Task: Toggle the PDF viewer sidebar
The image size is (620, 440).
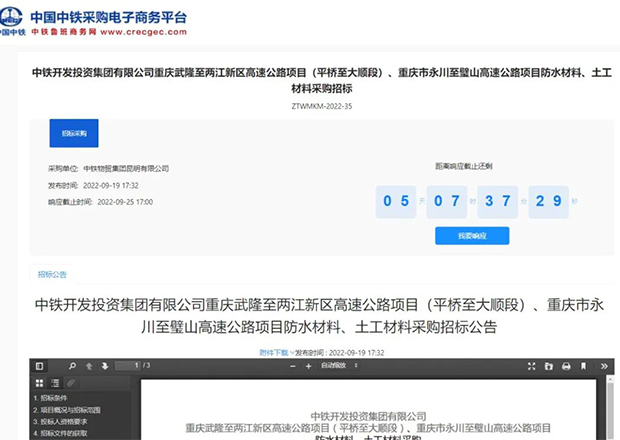Action: coord(40,366)
